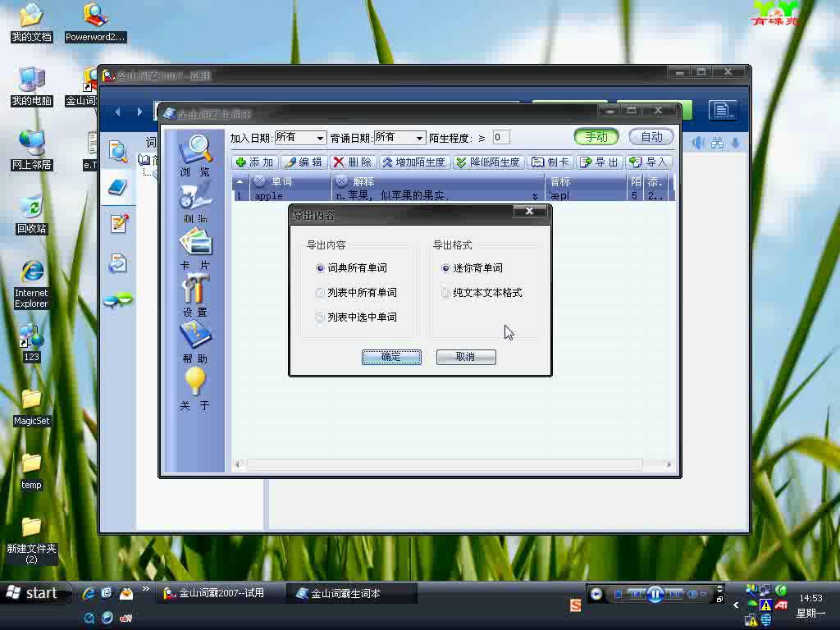Click the document menu icon in 金山词霸 window
The height and width of the screenshot is (630, 840).
[x=722, y=111]
